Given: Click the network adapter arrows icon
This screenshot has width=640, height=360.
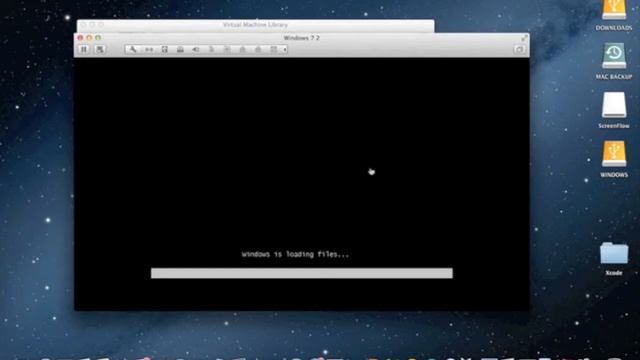Looking at the screenshot, I should coord(149,49).
